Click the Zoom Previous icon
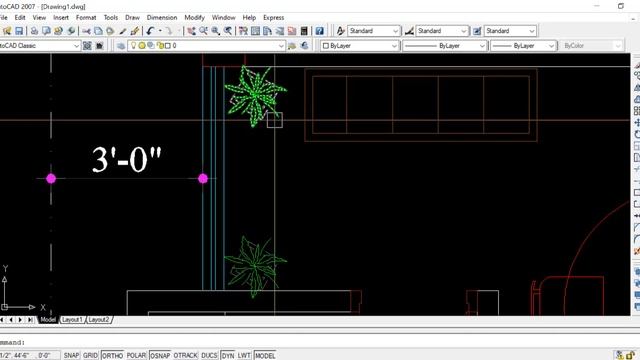The width and height of the screenshot is (640, 360). (x=228, y=31)
